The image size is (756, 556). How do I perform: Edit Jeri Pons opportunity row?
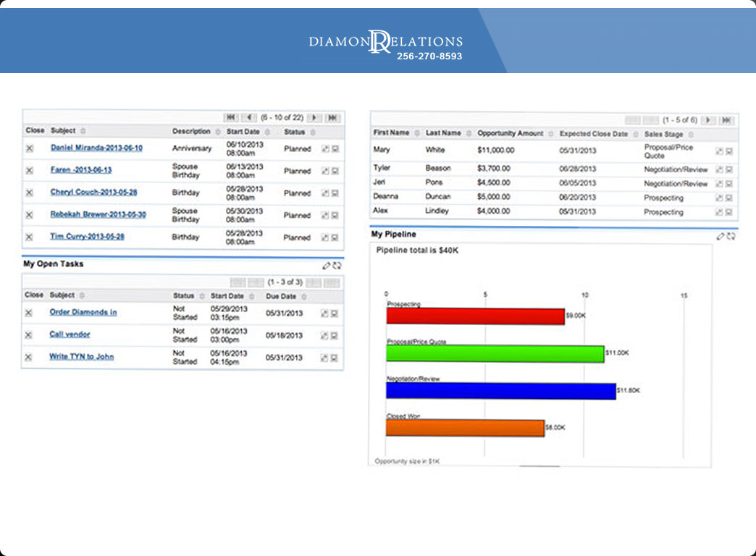click(719, 184)
